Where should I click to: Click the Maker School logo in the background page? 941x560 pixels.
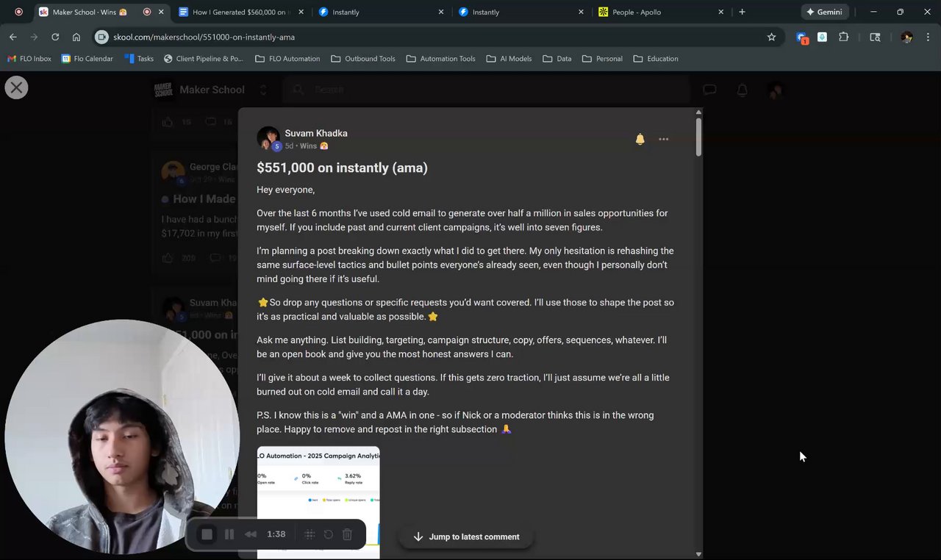click(x=163, y=90)
